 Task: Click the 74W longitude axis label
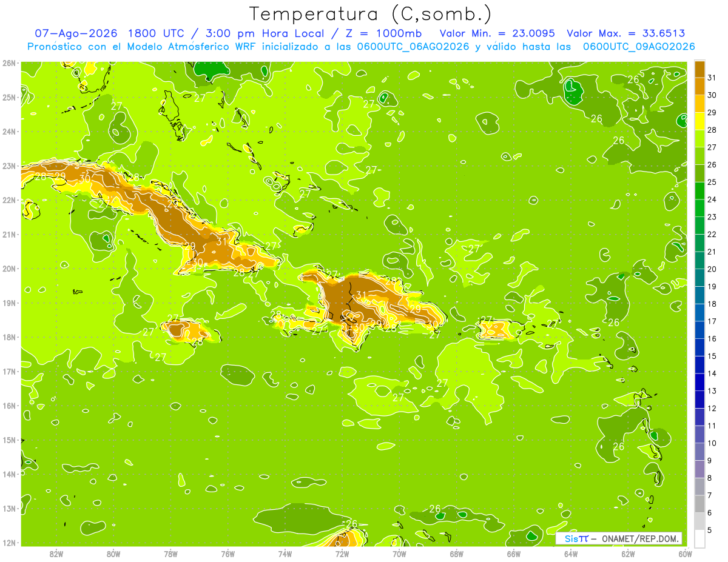285,554
